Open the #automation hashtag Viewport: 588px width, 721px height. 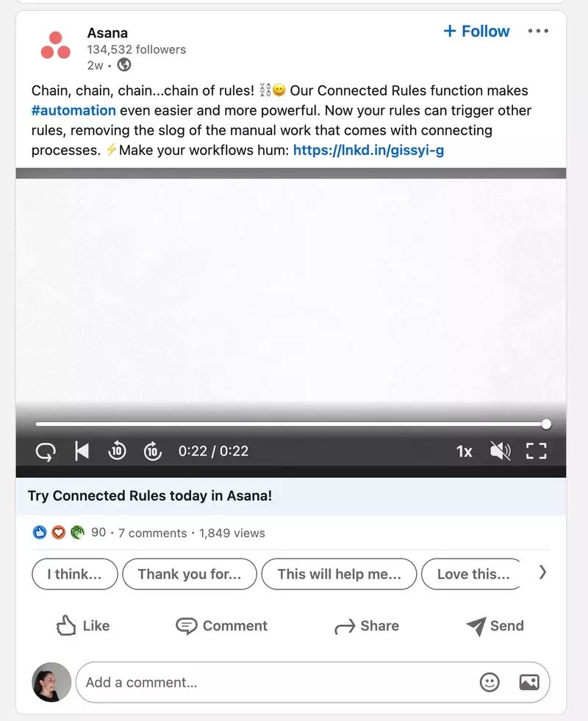pos(73,110)
